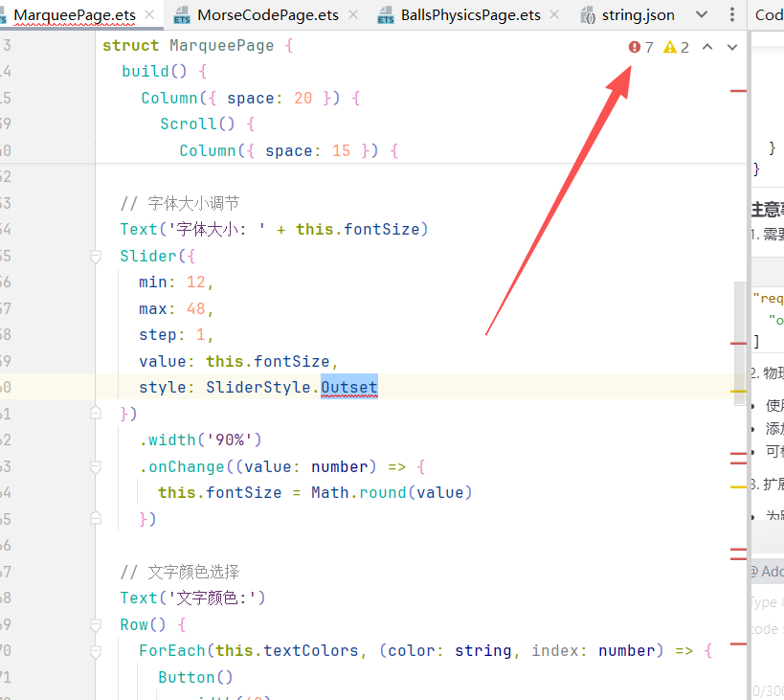Screen dimensions: 784x700
Task: Close the MorseCodePage.ets tab
Action: (x=353, y=15)
